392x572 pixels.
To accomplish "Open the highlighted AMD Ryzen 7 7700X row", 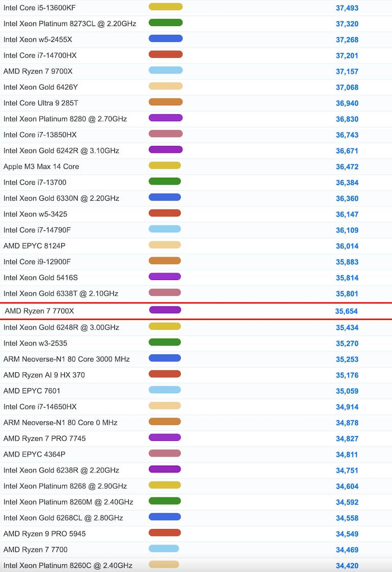I will (39, 311).
